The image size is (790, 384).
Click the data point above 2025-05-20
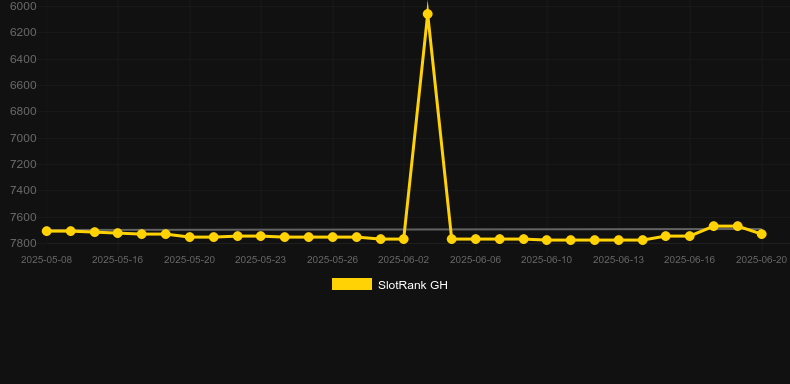pyautogui.click(x=189, y=237)
